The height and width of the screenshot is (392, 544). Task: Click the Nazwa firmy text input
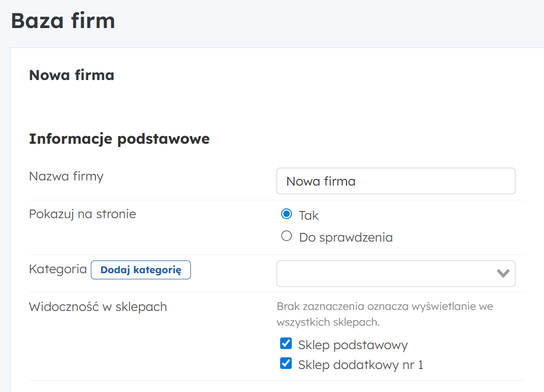395,181
